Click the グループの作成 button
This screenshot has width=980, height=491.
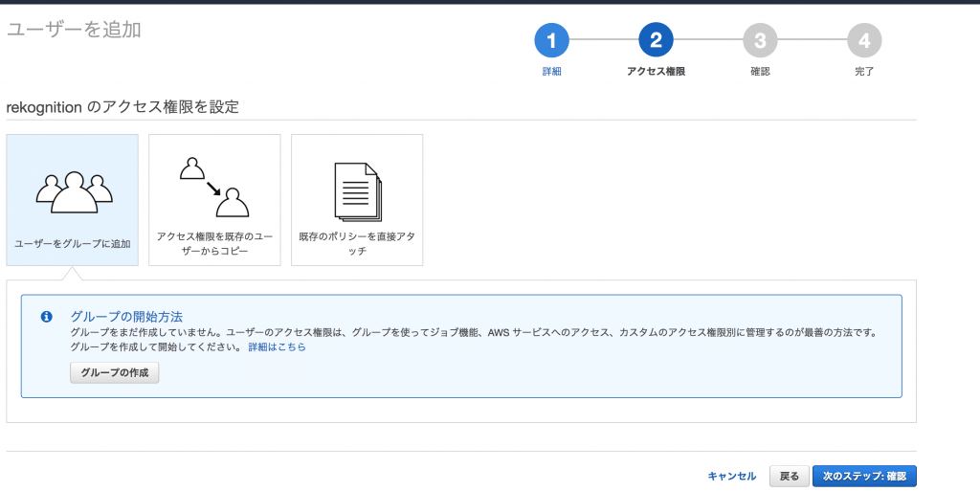pos(115,373)
